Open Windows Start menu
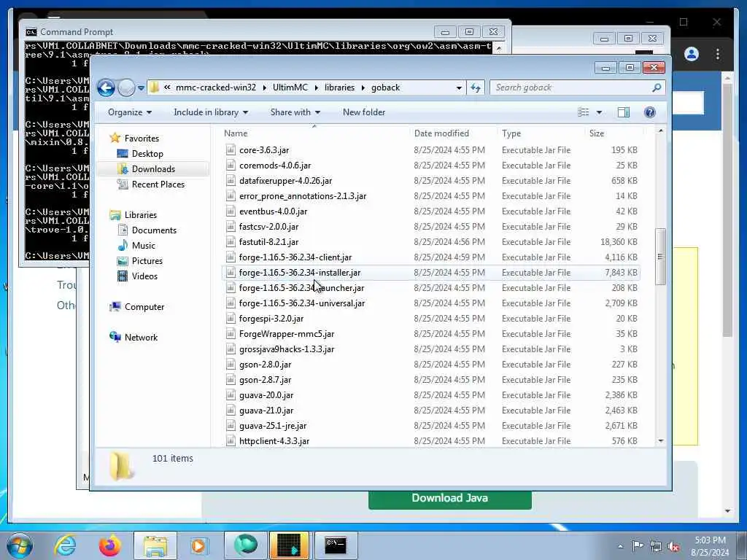This screenshot has height=560, width=747. (20, 545)
